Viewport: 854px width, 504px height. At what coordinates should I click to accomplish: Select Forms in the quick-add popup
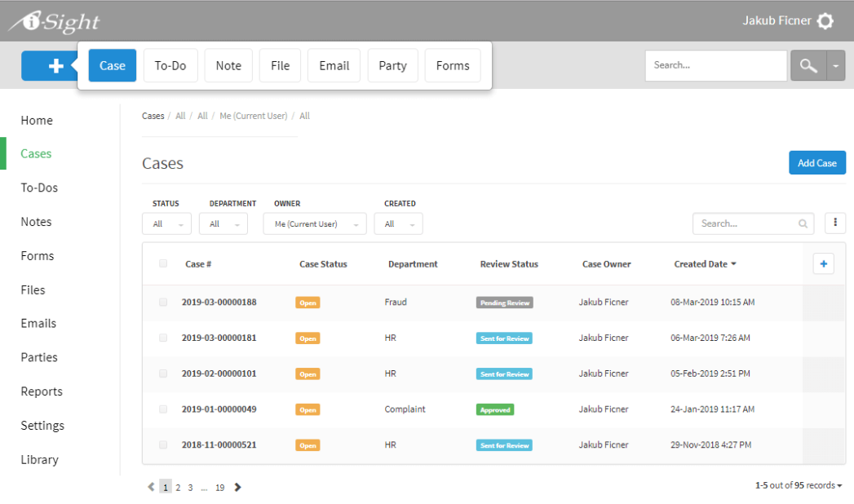(453, 65)
